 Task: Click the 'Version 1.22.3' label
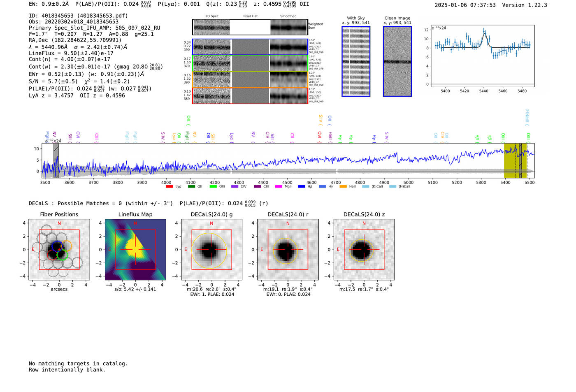coord(525,5)
